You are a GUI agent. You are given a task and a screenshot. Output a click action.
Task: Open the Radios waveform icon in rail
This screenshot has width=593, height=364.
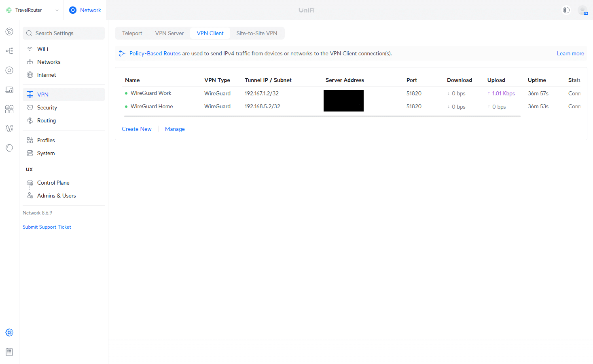click(x=9, y=128)
